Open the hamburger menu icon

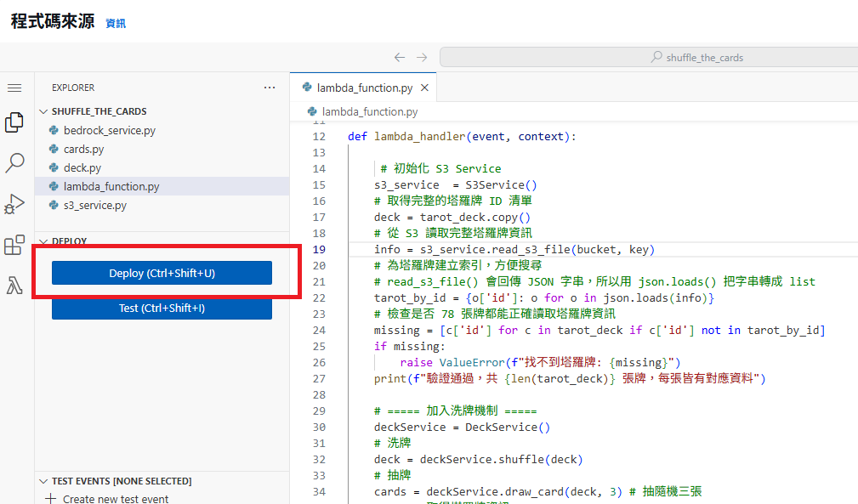[14, 88]
